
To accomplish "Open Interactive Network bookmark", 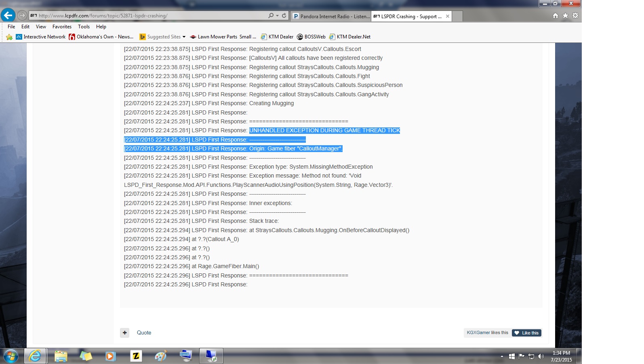I will tap(40, 37).
